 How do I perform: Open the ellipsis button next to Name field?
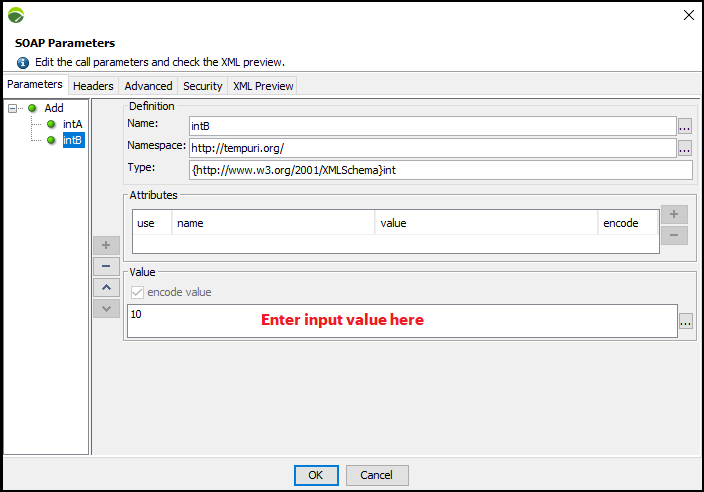click(684, 126)
